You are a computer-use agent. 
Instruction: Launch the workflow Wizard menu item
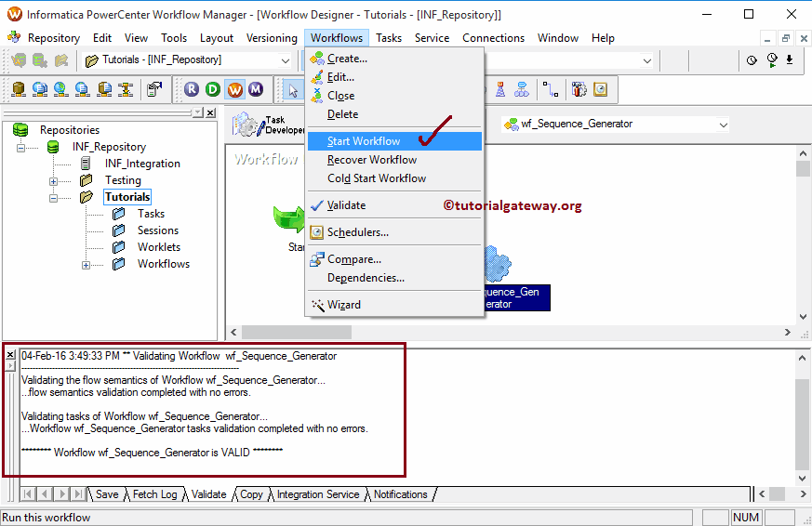pos(394,305)
